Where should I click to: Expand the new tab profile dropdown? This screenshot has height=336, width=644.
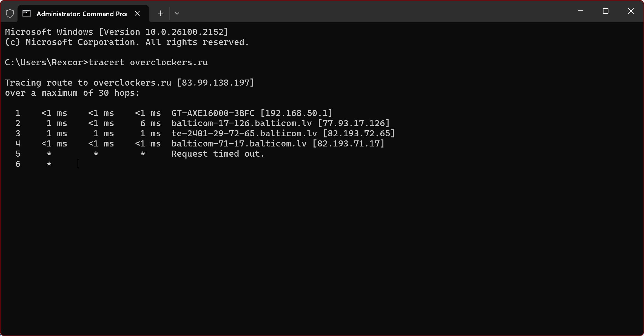(x=177, y=13)
